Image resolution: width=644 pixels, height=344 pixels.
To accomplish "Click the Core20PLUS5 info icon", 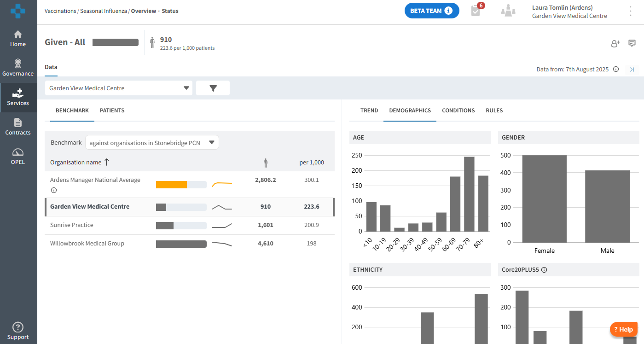I will (544, 270).
